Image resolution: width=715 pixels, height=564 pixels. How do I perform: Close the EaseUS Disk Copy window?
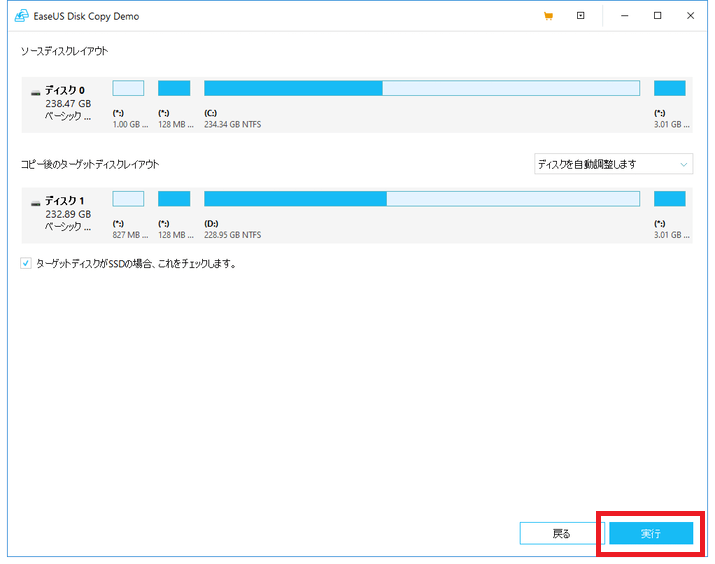690,16
